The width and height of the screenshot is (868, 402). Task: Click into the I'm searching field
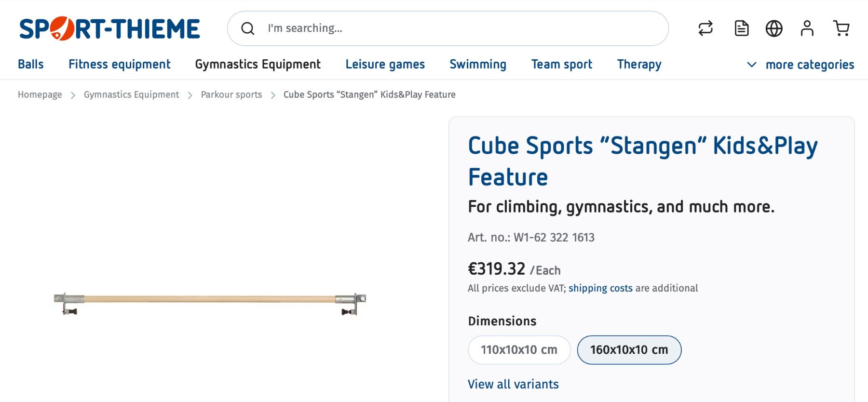pos(448,28)
